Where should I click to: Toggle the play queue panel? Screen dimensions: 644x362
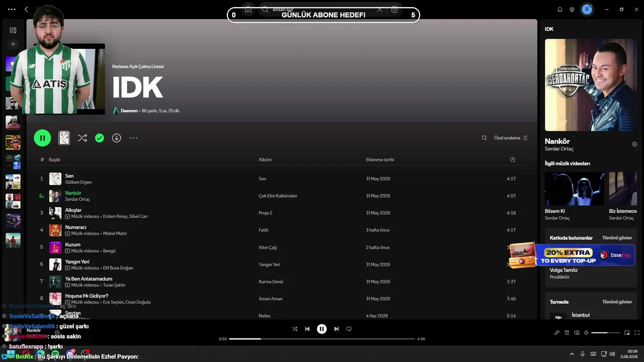[x=567, y=332]
